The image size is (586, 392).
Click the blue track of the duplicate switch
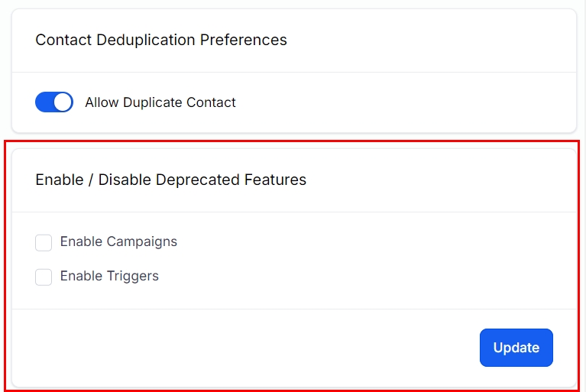click(44, 102)
